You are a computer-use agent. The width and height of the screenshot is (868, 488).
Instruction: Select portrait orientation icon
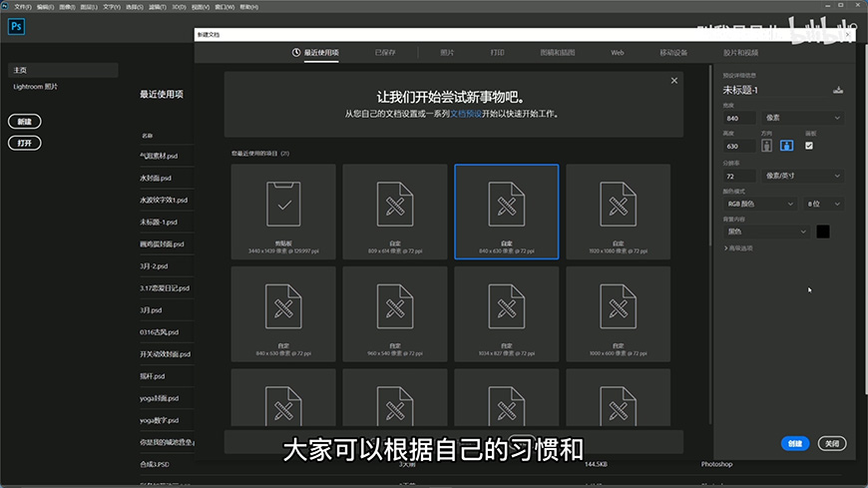pyautogui.click(x=766, y=146)
